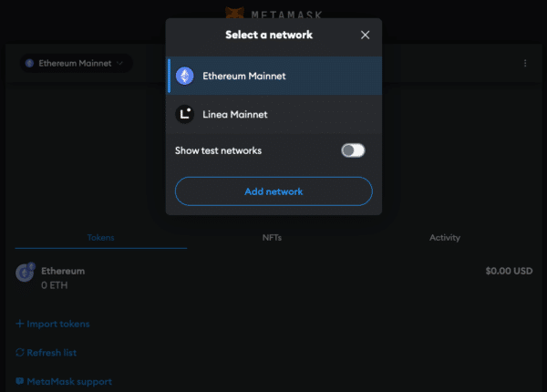Image resolution: width=547 pixels, height=392 pixels.
Task: Click the Ethereum token icon in the Tokens list
Action: (x=25, y=273)
